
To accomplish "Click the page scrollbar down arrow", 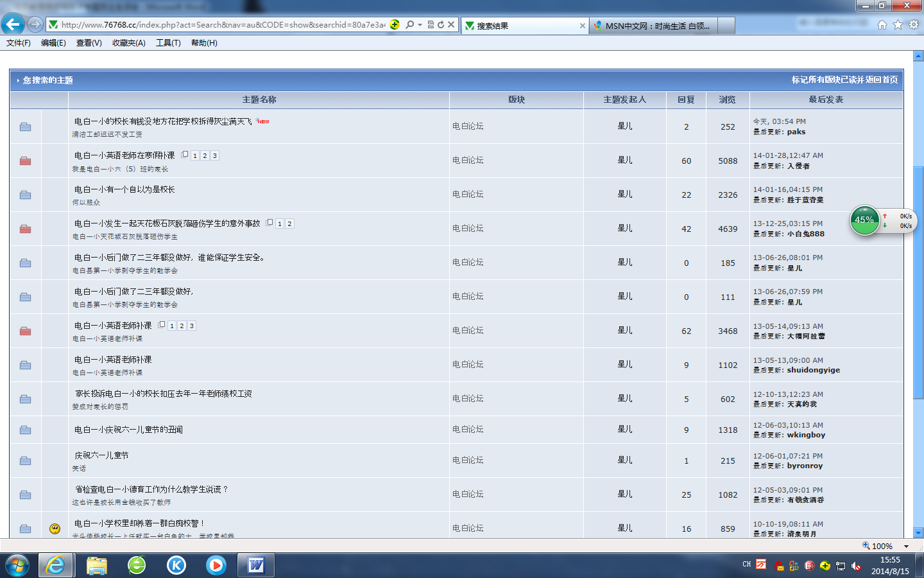I will point(918,532).
